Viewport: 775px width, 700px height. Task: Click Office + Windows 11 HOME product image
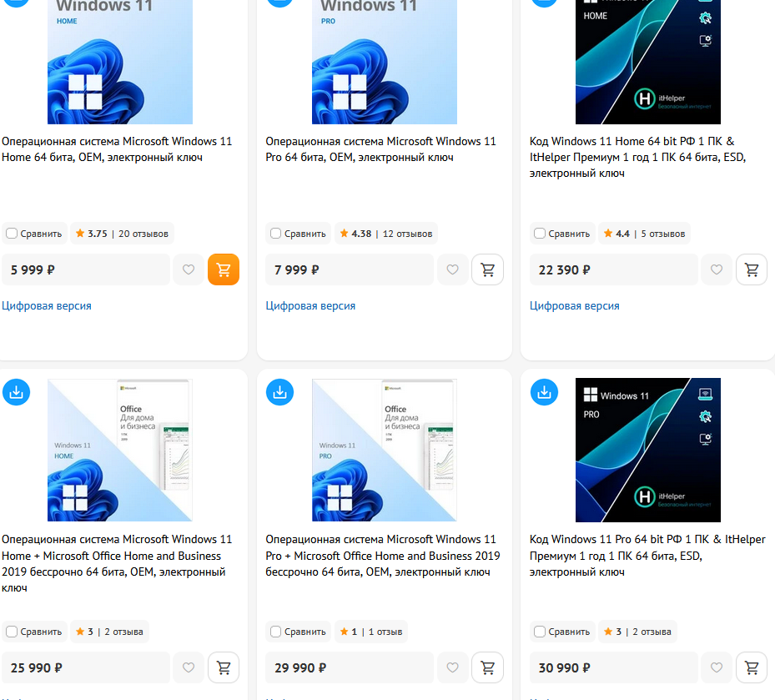[x=120, y=450]
